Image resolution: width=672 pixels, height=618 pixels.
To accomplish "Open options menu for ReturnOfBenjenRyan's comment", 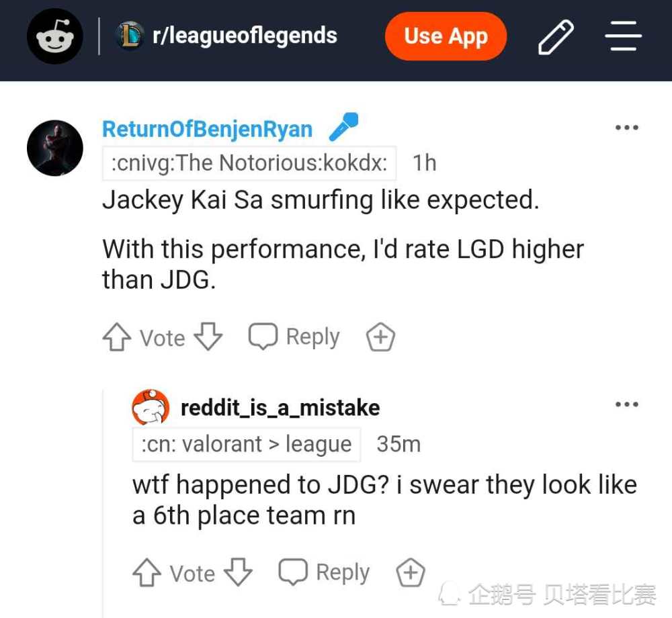I will coord(626,127).
